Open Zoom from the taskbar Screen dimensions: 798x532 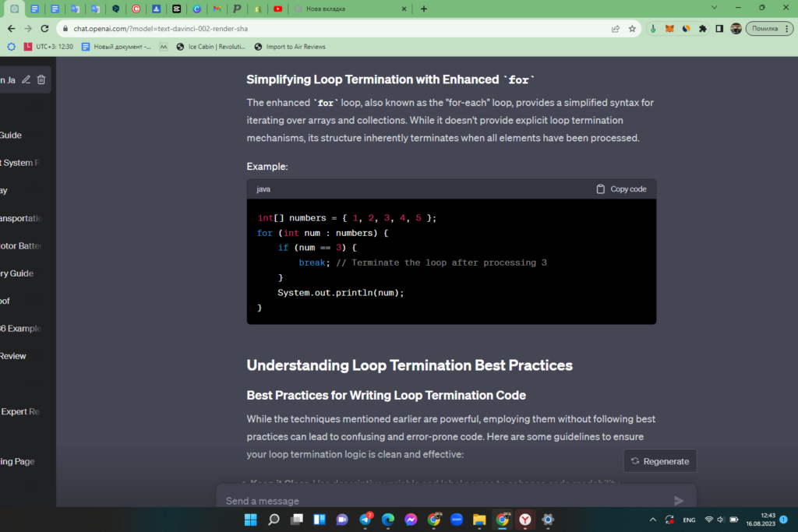pos(457,520)
